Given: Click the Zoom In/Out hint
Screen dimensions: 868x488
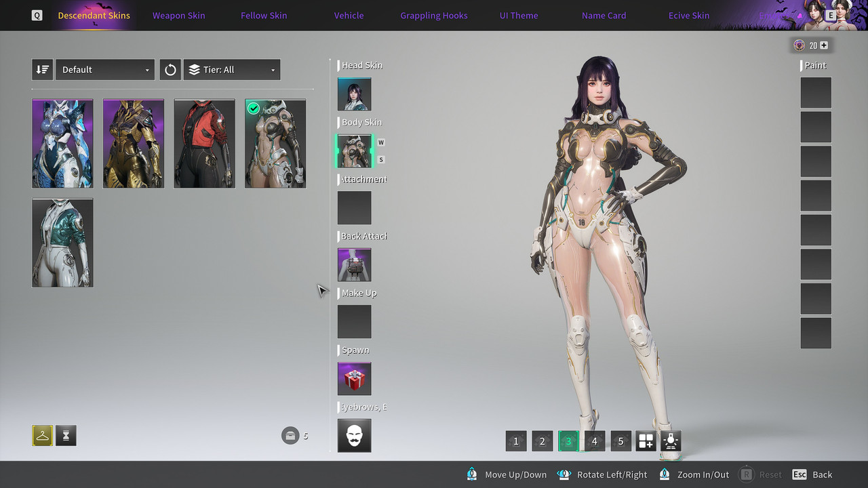Looking at the screenshot, I should pyautogui.click(x=694, y=474).
